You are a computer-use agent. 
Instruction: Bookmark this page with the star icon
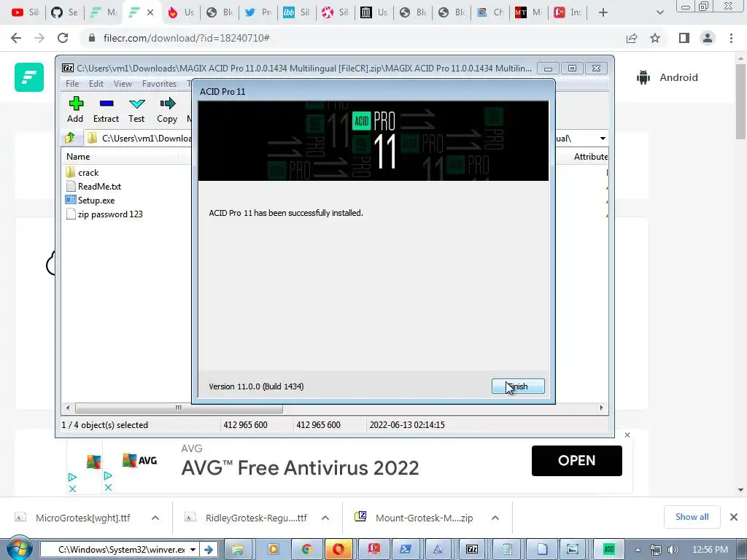coord(655,38)
